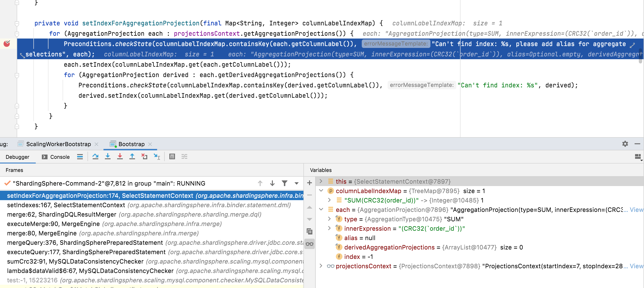Viewport: 644px width, 288px height.
Task: Click the Show Execution Point icon
Action: [80, 157]
